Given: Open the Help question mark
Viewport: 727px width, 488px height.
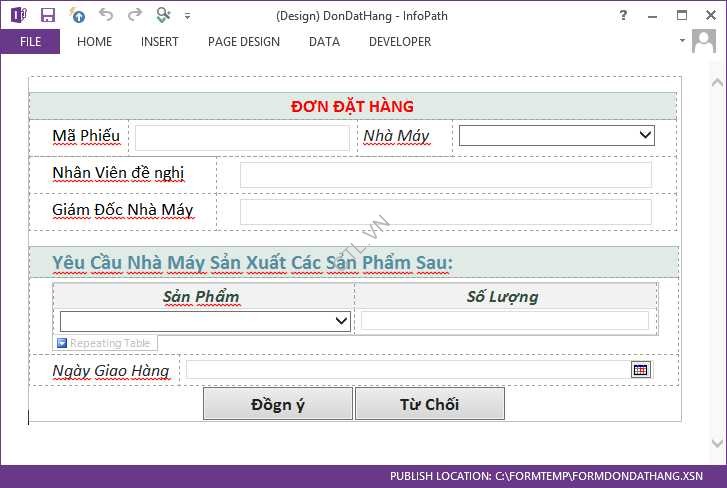Looking at the screenshot, I should click(623, 15).
